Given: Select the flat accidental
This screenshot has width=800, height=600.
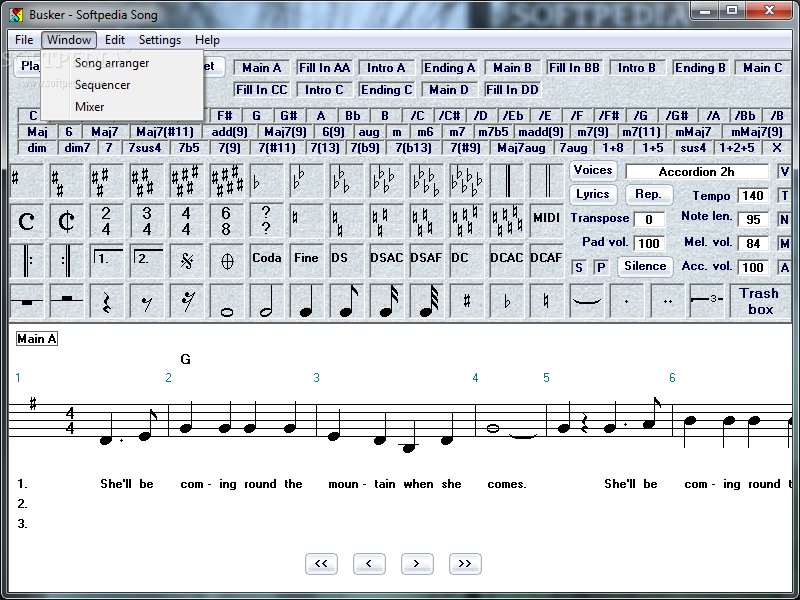Looking at the screenshot, I should point(506,301).
